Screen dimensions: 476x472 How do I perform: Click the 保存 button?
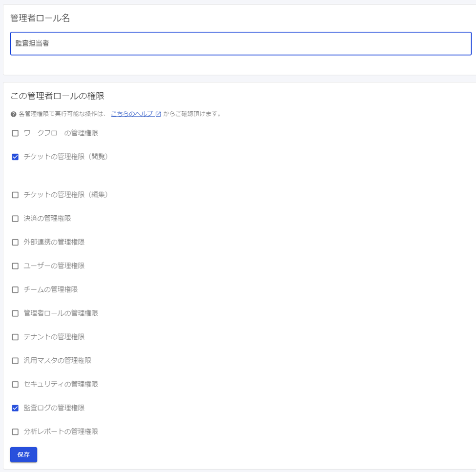tap(22, 454)
